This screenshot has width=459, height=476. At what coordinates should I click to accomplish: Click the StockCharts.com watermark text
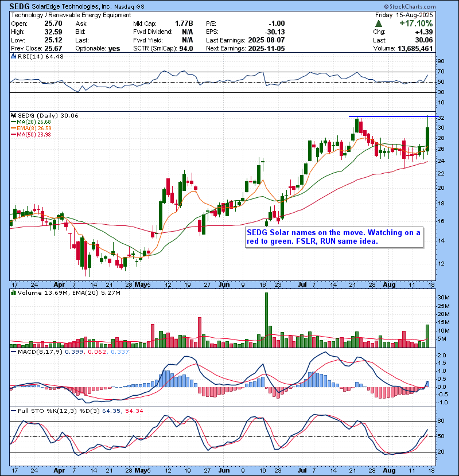coord(410,6)
